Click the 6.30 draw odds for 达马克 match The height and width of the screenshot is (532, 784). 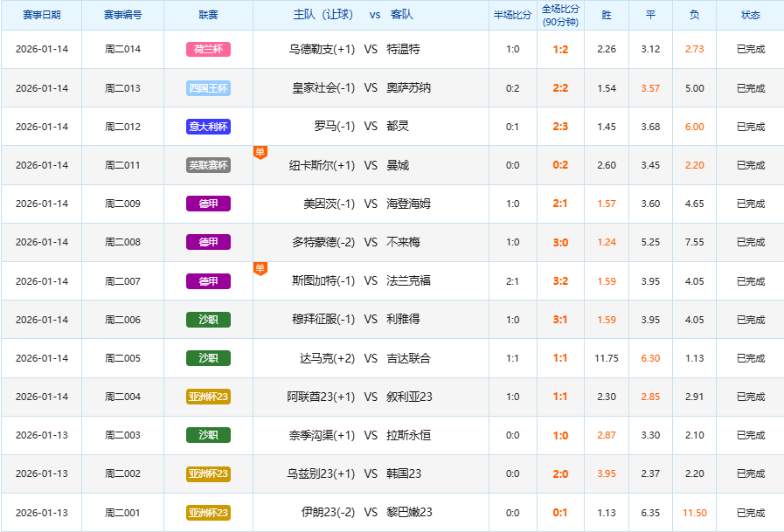click(650, 358)
